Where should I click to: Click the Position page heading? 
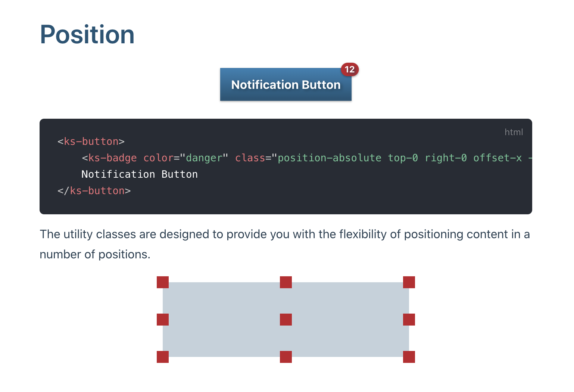[87, 34]
